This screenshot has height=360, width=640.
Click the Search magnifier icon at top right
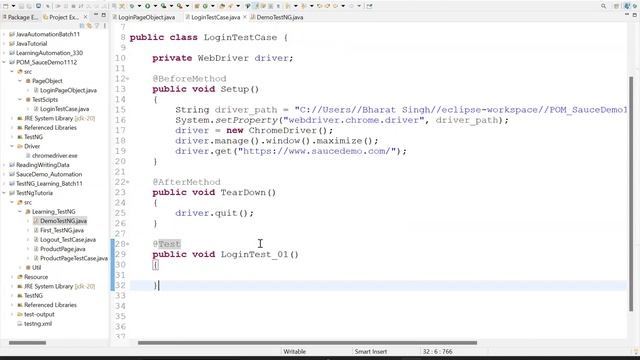[x=603, y=6]
